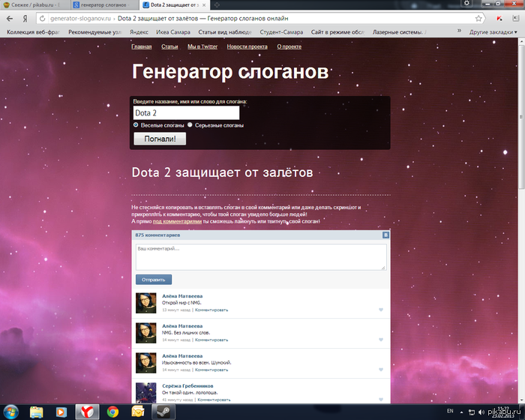Open the 'Статьи' menu link
The width and height of the screenshot is (525, 420).
[x=169, y=46]
